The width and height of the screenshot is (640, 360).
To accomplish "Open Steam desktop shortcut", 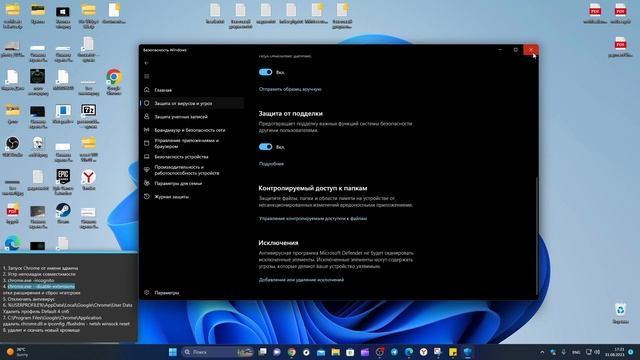I will click(x=63, y=213).
